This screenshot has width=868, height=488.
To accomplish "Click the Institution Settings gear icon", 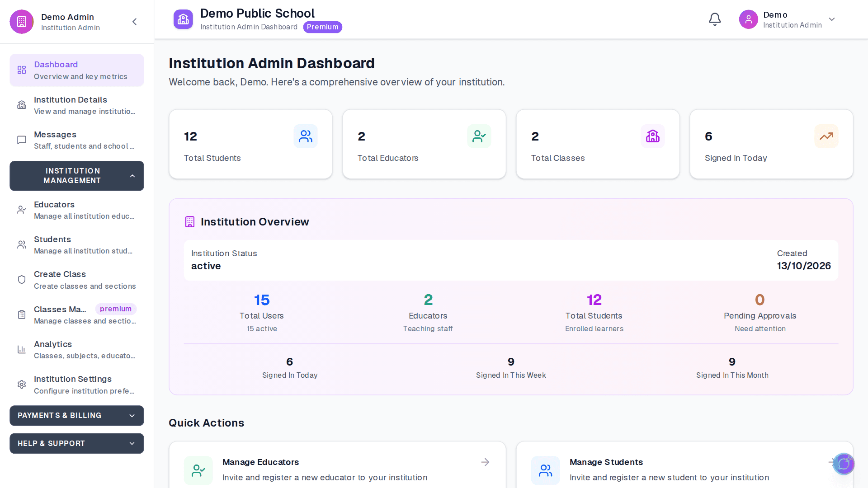I will [x=22, y=385].
